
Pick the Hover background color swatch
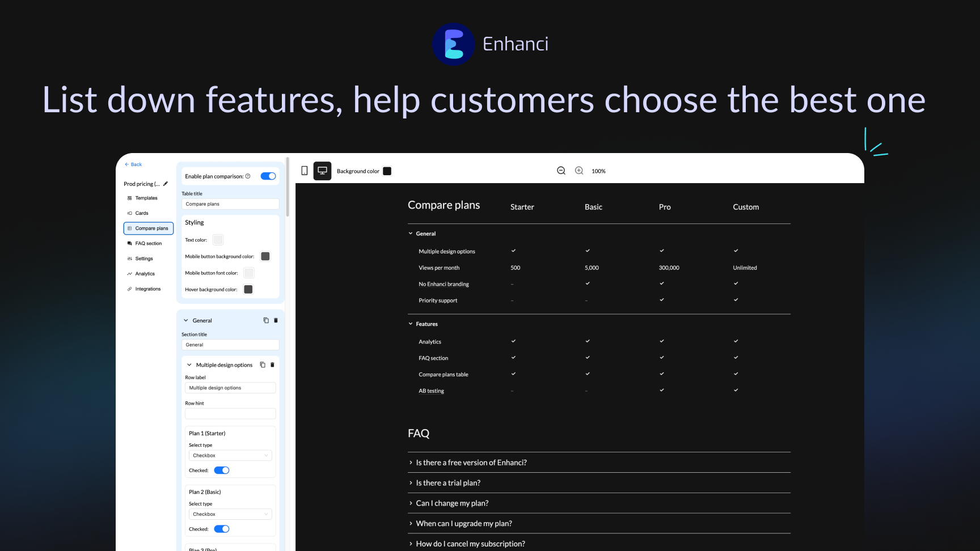pyautogui.click(x=248, y=289)
